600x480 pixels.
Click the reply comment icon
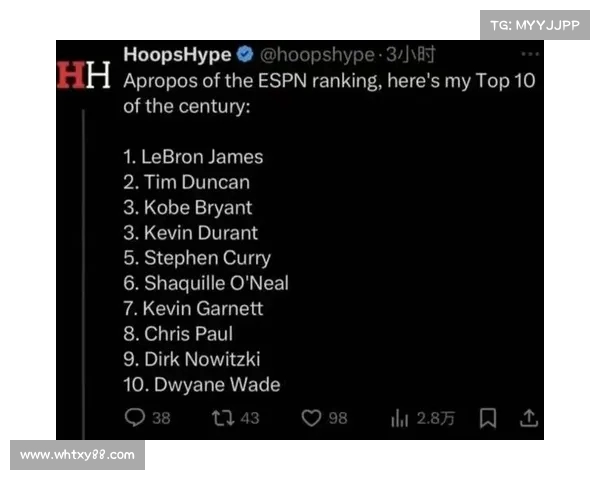click(133, 418)
